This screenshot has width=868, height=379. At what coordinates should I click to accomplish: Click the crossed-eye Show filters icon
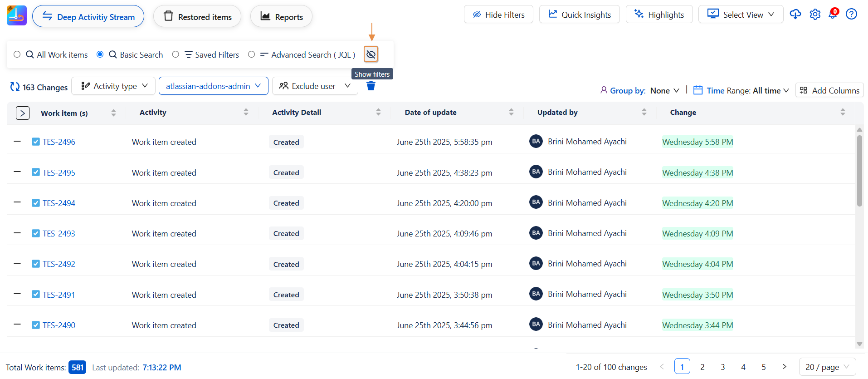371,54
